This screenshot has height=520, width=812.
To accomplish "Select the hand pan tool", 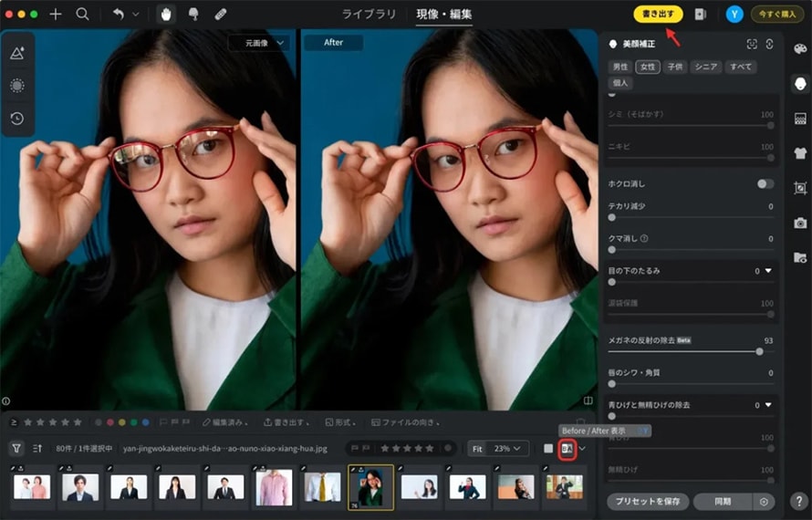I will click(x=165, y=15).
